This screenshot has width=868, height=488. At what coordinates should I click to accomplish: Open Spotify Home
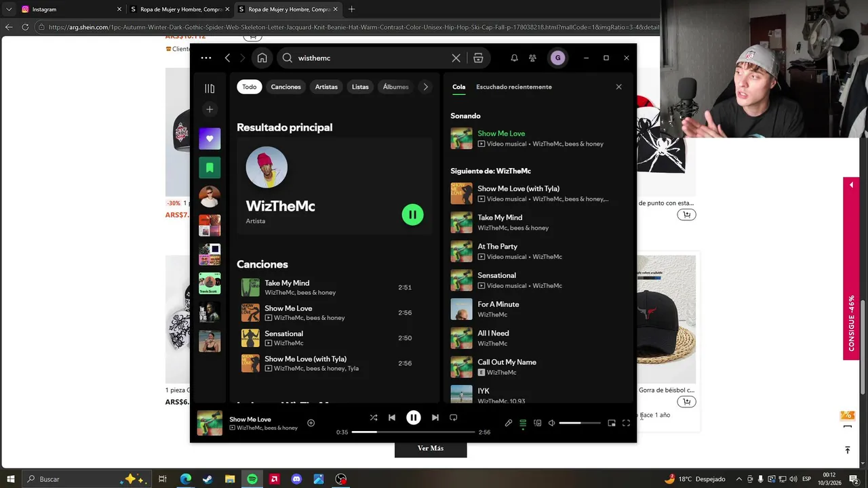click(262, 58)
